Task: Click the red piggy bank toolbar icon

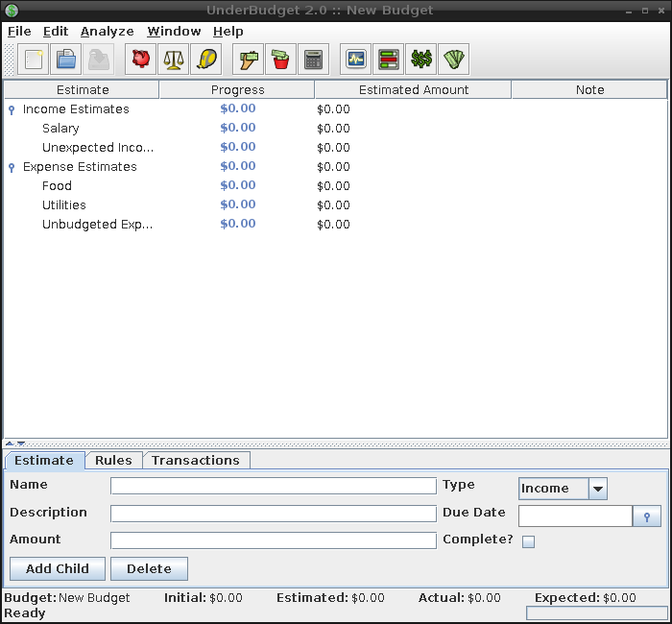Action: point(140,60)
